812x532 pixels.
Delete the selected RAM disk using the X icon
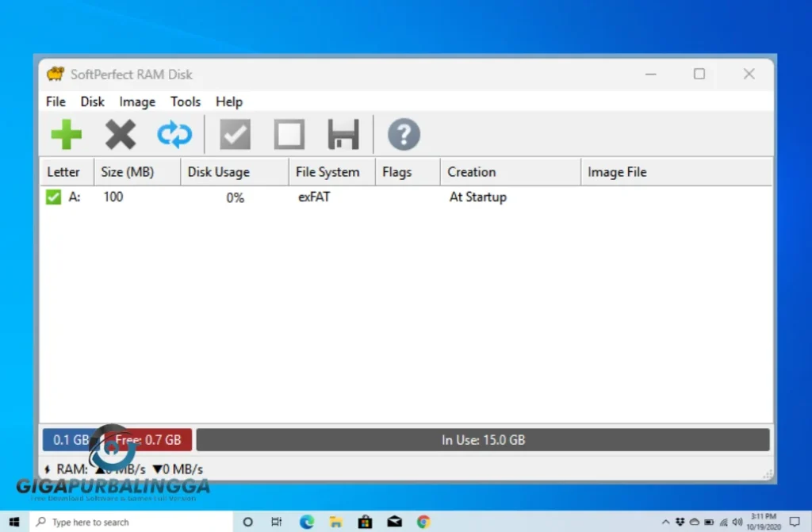point(121,134)
